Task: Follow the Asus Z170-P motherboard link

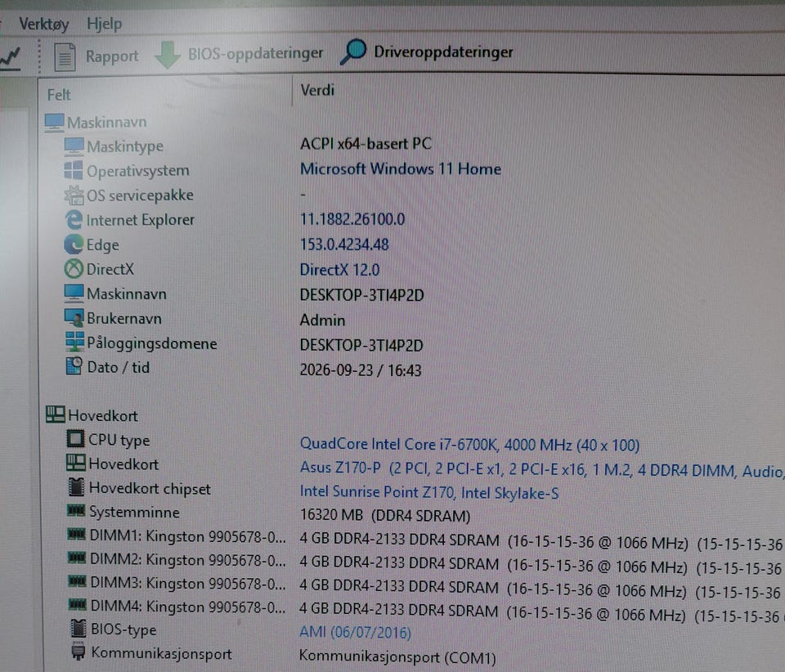Action: (541, 469)
